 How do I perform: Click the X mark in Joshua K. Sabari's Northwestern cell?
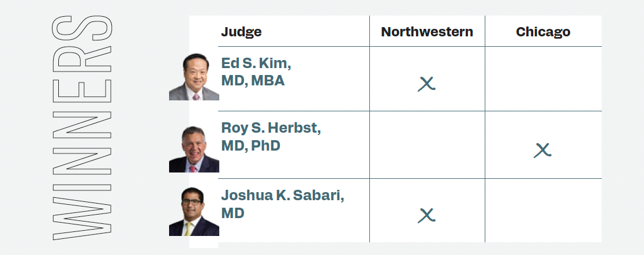pyautogui.click(x=426, y=216)
